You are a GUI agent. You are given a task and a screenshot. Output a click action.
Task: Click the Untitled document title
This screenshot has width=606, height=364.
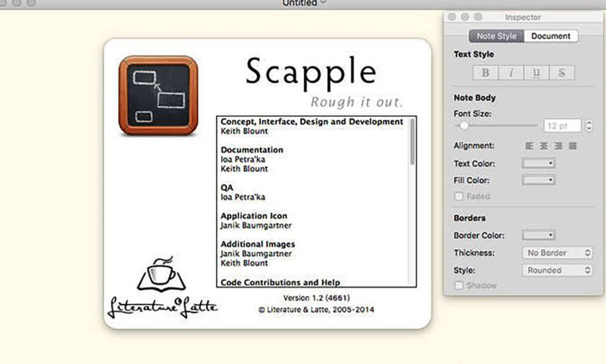(299, 3)
